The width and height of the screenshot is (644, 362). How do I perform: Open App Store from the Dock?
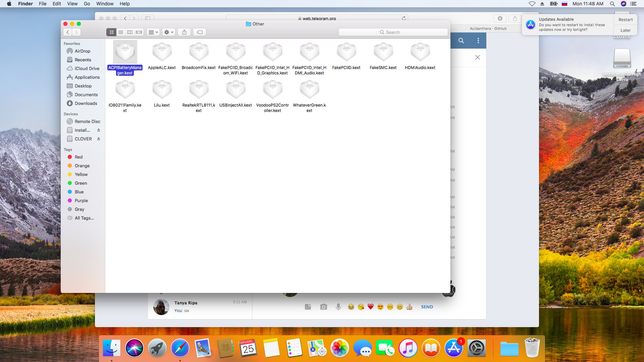[453, 348]
